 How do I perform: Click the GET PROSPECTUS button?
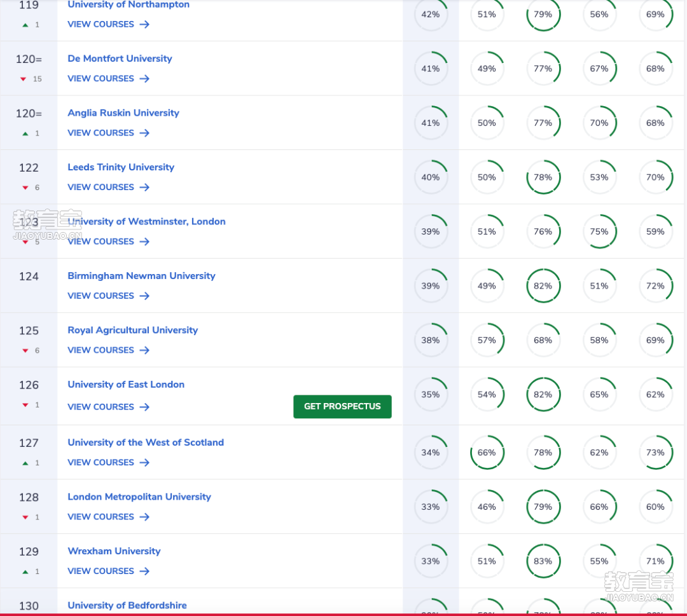pyautogui.click(x=342, y=407)
